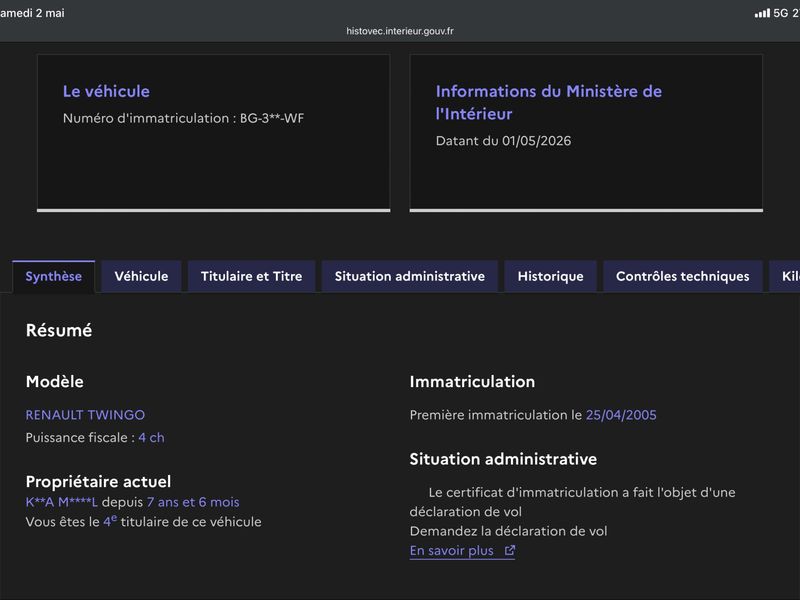Open the Titulaire et Titre tab
This screenshot has height=600, width=800.
252,276
